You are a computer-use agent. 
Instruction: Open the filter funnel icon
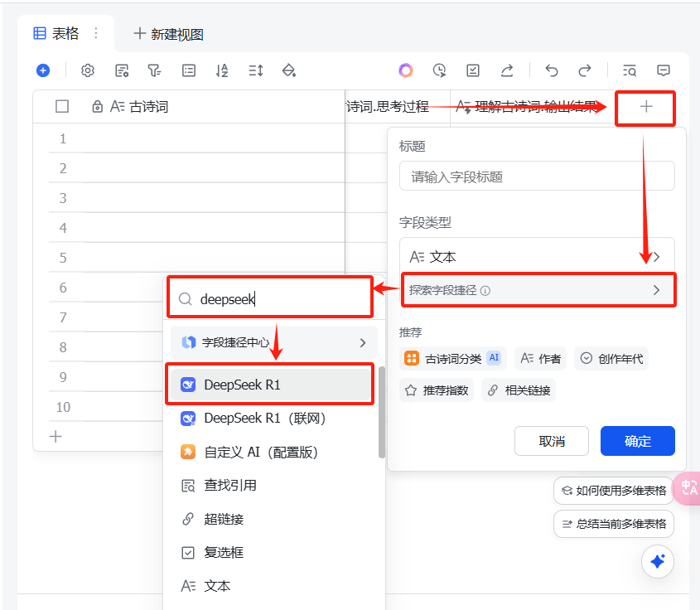[x=154, y=70]
